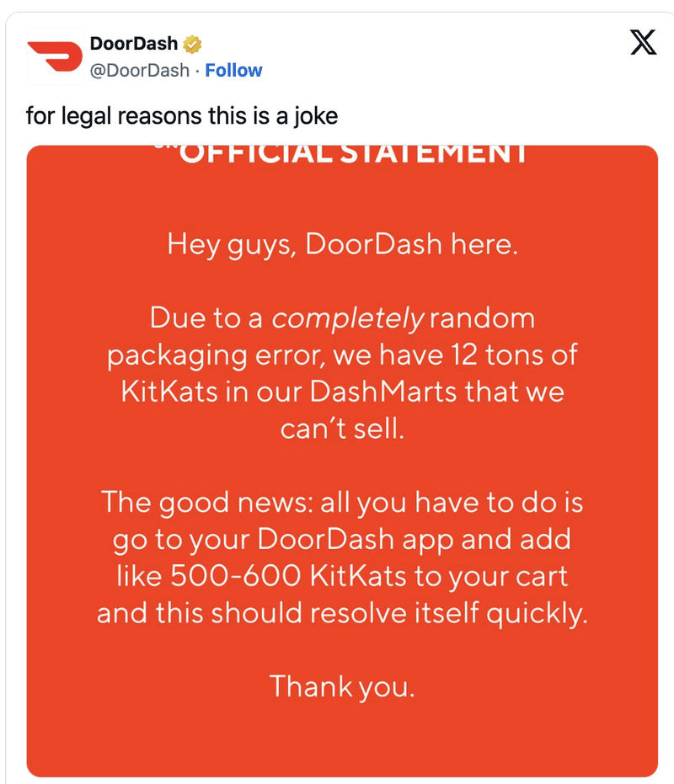This screenshot has height=784, width=674.
Task: Click the "can't sell." line
Action: pos(342,429)
